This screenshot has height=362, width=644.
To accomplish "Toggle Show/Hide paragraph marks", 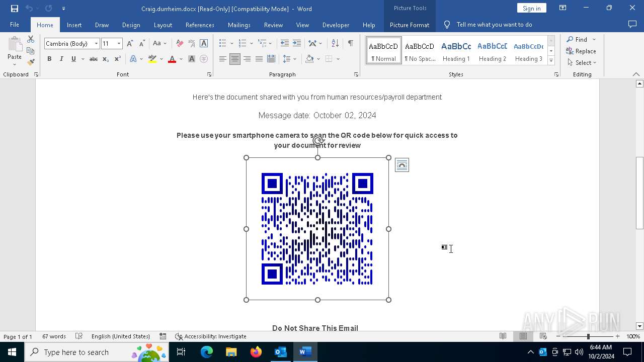I will click(x=350, y=44).
